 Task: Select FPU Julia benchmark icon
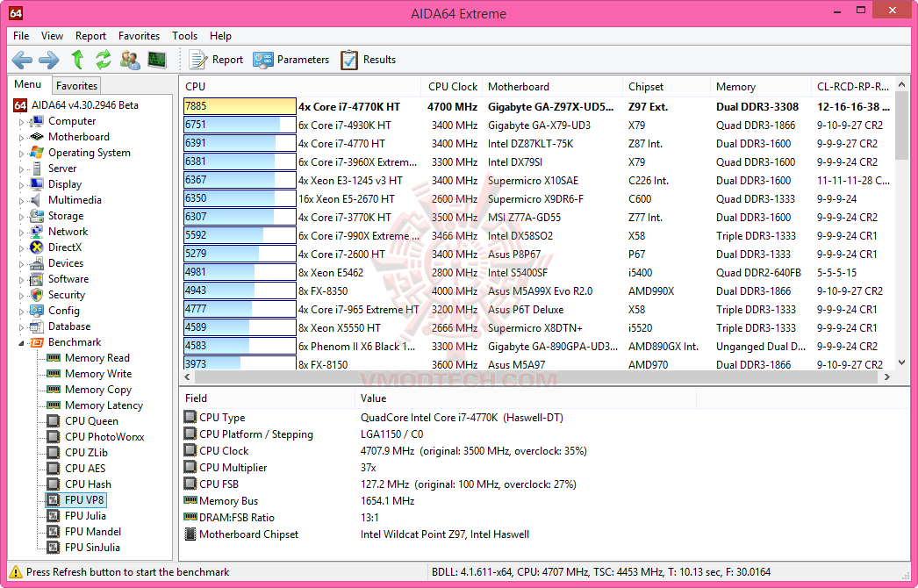pos(54,516)
